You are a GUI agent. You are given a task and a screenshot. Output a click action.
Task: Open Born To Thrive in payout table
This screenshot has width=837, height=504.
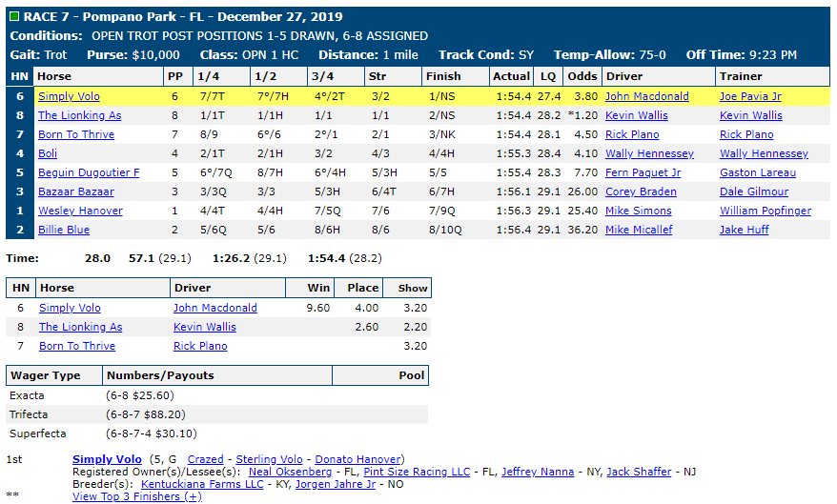point(77,346)
